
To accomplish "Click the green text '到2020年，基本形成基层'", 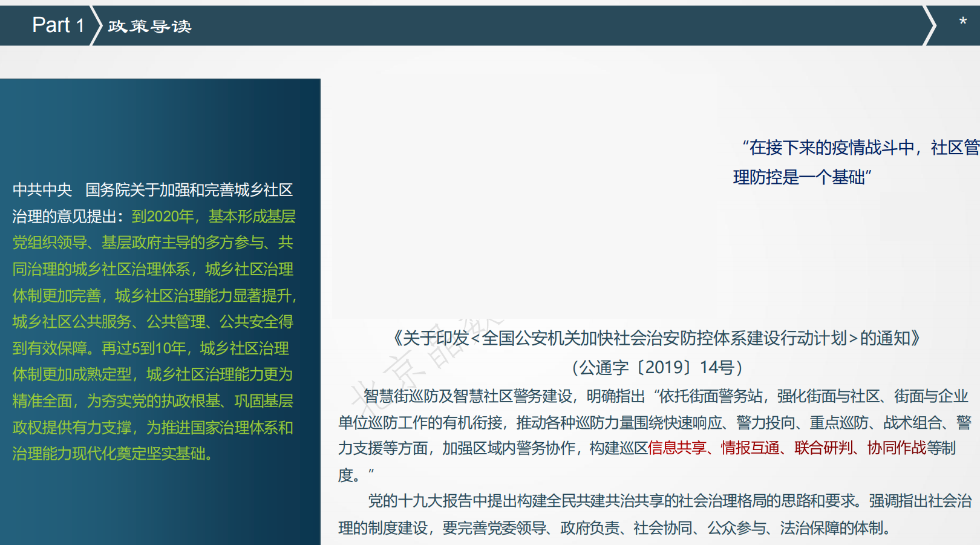I will [214, 217].
